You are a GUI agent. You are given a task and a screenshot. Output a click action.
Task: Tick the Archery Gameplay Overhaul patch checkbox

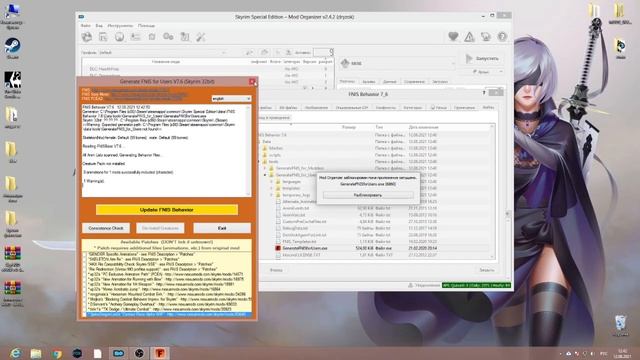click(84, 304)
